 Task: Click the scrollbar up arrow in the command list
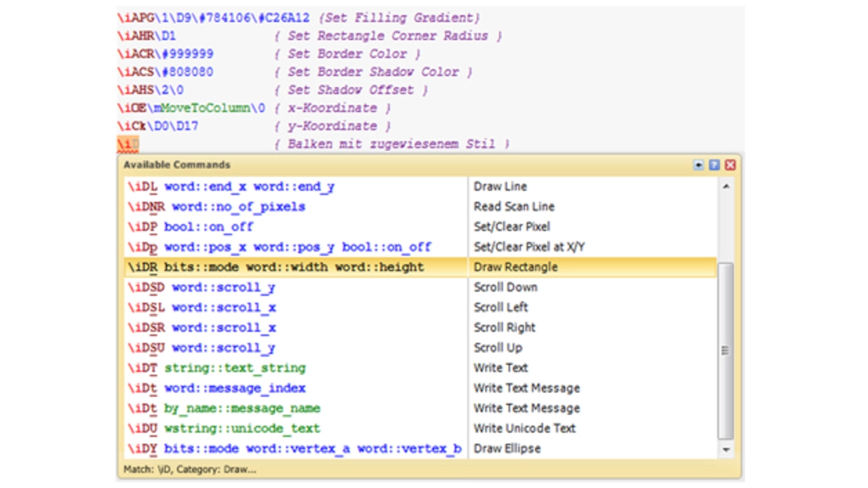(726, 186)
